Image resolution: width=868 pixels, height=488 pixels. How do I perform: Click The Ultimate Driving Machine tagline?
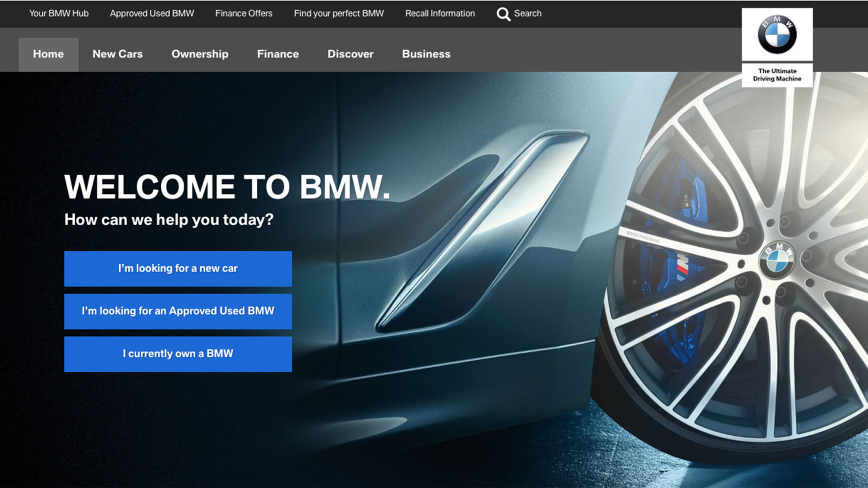(x=777, y=75)
